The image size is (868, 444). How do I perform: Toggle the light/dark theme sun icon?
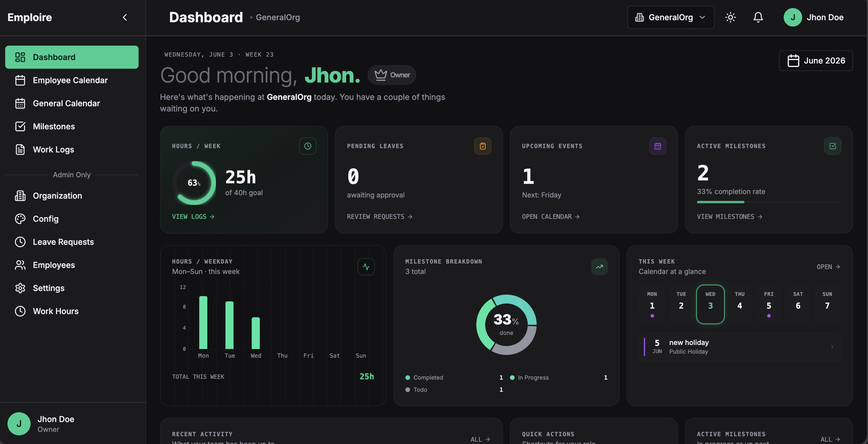pyautogui.click(x=730, y=17)
